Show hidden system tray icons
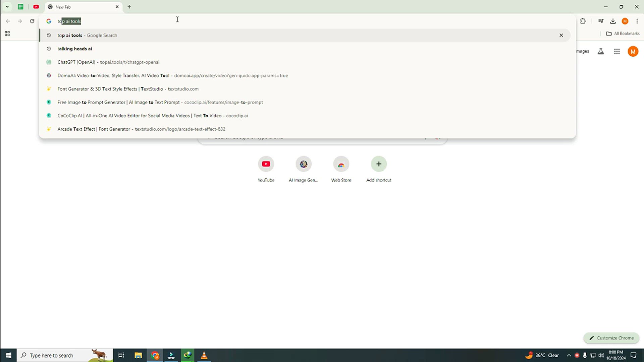The width and height of the screenshot is (644, 362). (569, 355)
